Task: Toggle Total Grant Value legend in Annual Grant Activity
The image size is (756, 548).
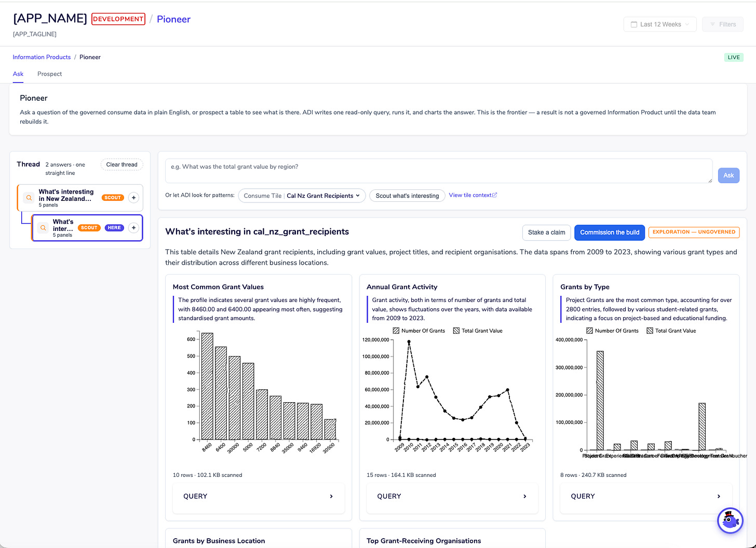Action: [478, 331]
